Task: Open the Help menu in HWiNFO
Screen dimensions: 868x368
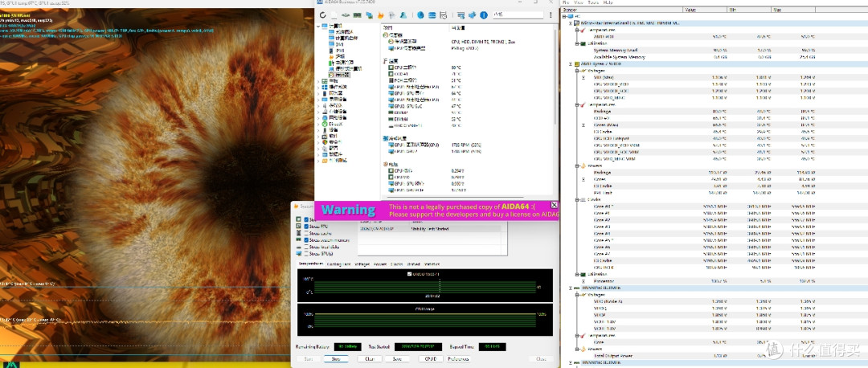Action: click(608, 2)
